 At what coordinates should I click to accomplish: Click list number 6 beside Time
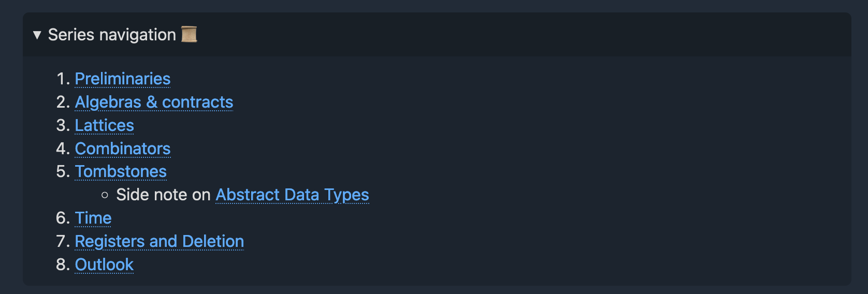tap(62, 218)
